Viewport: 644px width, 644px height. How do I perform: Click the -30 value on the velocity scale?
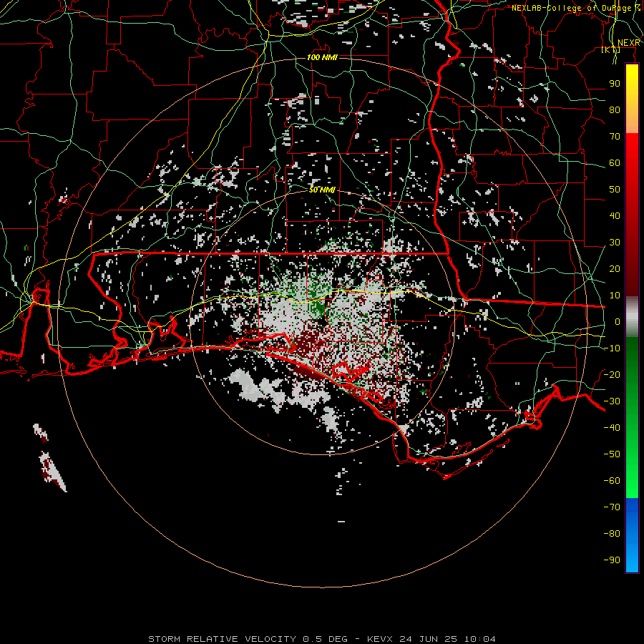(612, 401)
